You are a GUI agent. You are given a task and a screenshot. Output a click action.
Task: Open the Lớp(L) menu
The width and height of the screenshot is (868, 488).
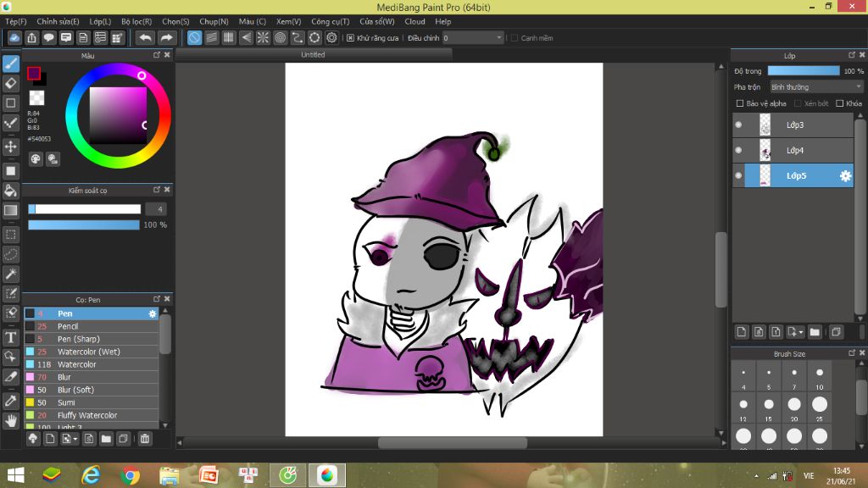[100, 21]
